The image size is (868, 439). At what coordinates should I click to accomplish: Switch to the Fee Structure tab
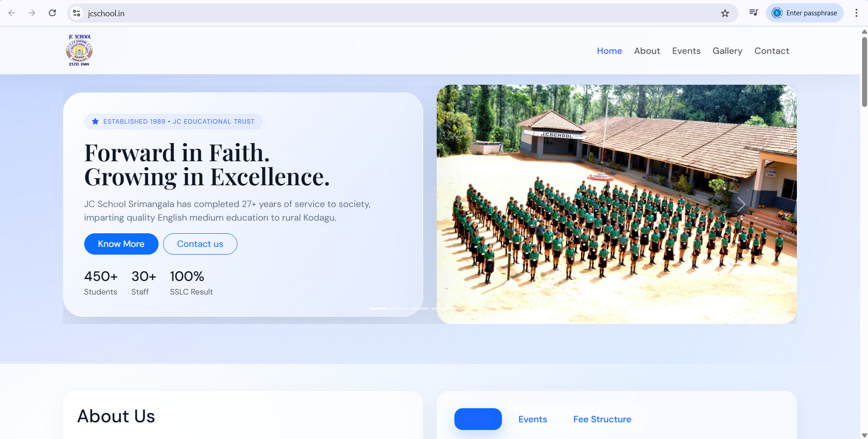(x=602, y=419)
